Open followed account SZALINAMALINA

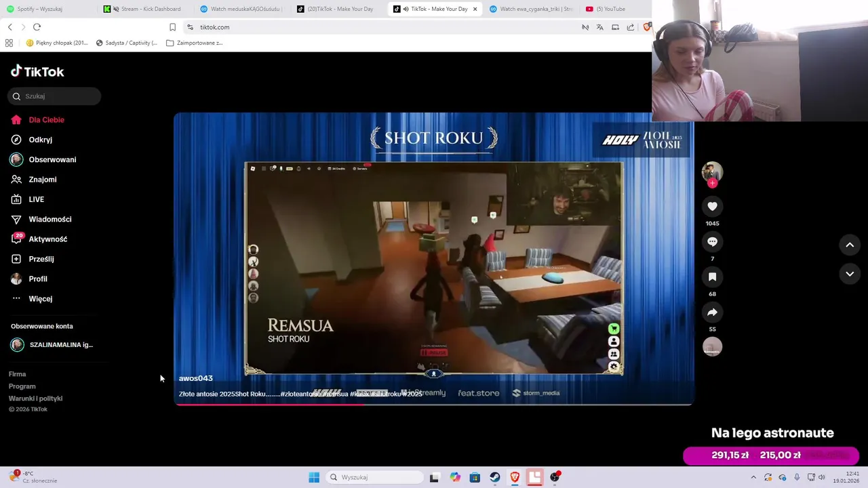coord(52,345)
